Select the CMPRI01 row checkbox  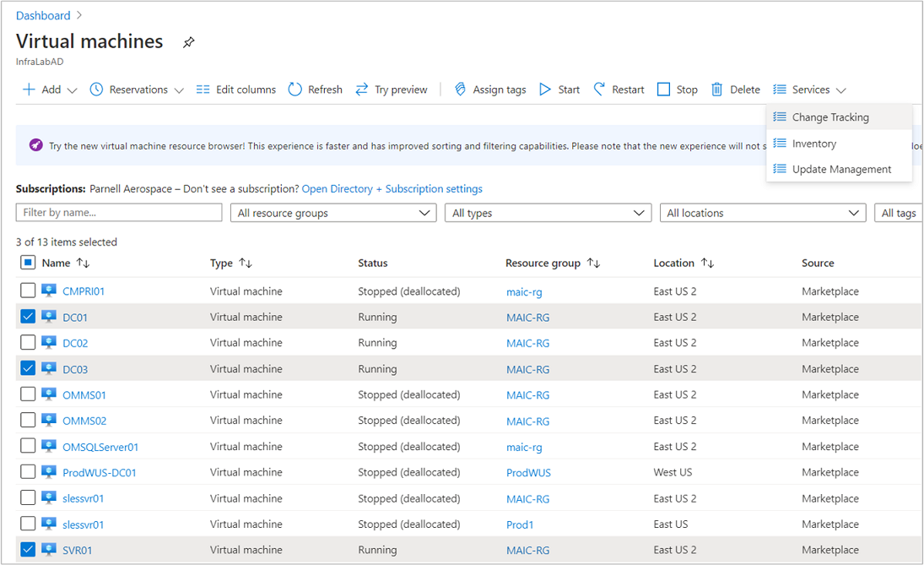[28, 291]
